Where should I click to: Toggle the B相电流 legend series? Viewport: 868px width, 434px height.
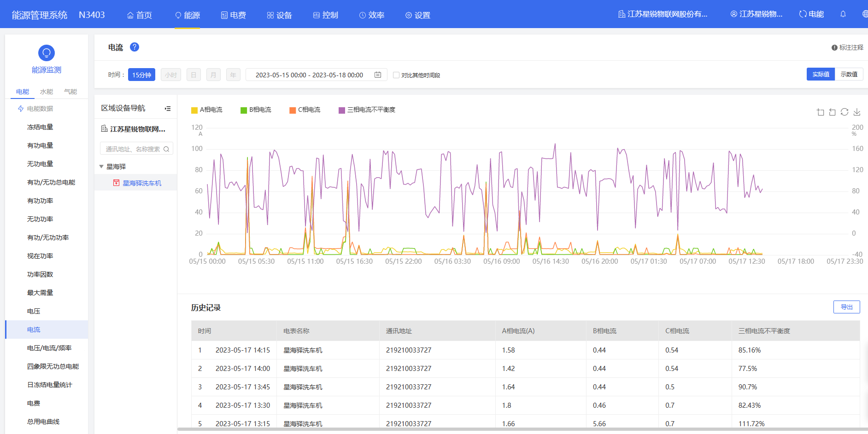click(256, 110)
